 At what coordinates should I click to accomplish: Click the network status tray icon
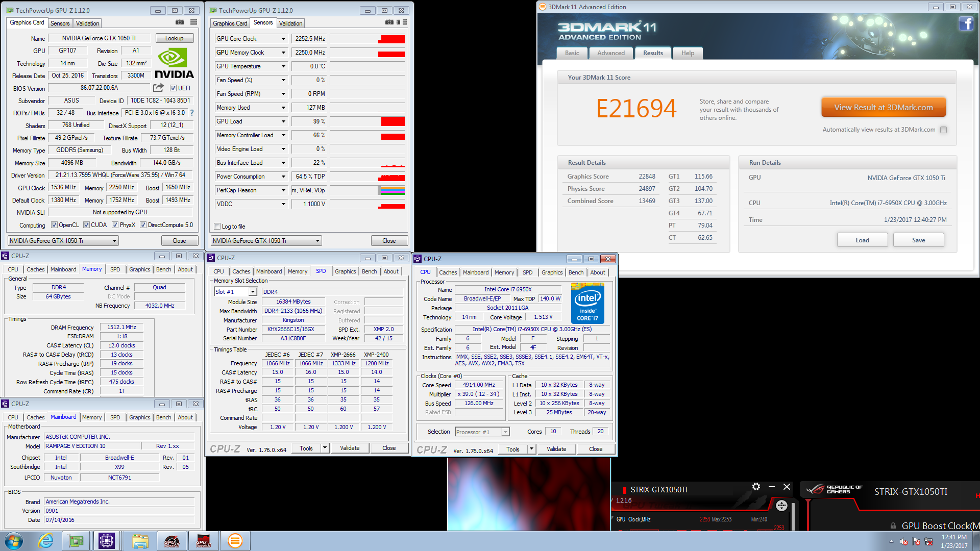pyautogui.click(x=929, y=541)
